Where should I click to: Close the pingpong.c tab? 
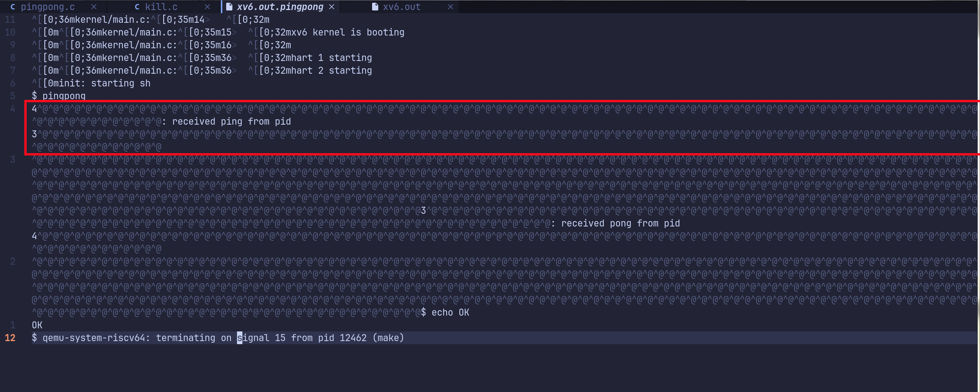(94, 7)
